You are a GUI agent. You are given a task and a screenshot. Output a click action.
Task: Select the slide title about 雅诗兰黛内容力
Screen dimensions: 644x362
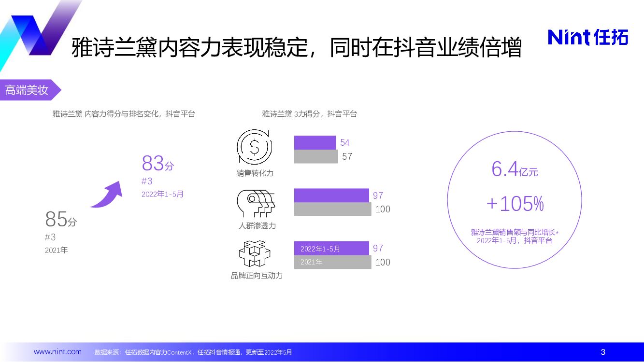click(x=296, y=48)
